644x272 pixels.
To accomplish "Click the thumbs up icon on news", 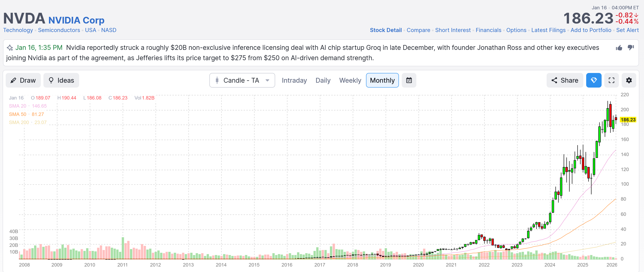I will (x=619, y=48).
